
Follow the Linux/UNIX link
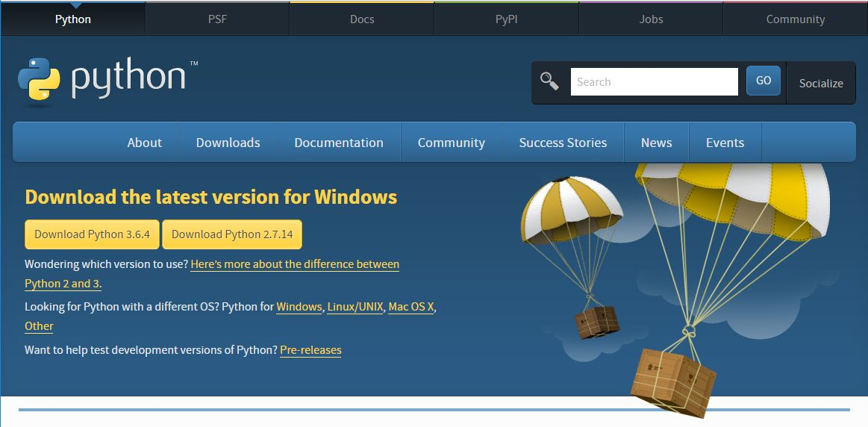355,306
